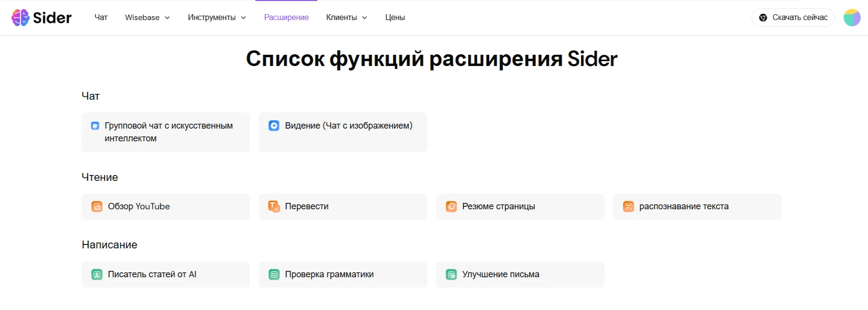The image size is (868, 310).
Task: Open the Чат menu item
Action: point(101,17)
